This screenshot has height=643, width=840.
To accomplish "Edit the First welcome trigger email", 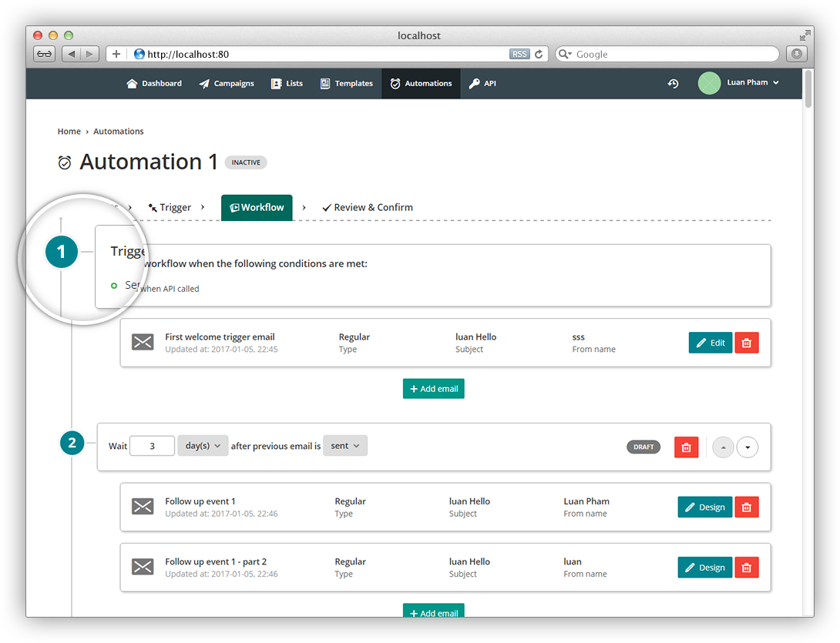I will point(710,342).
